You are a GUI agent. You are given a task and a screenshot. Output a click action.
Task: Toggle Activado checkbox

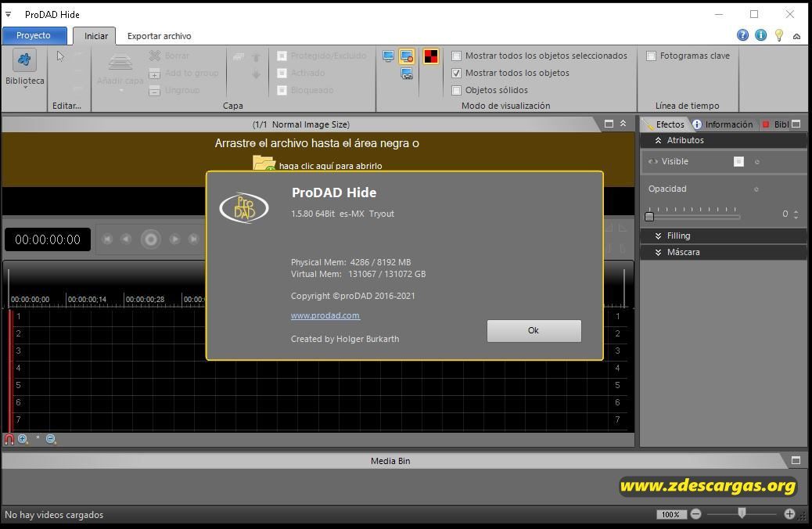click(282, 73)
